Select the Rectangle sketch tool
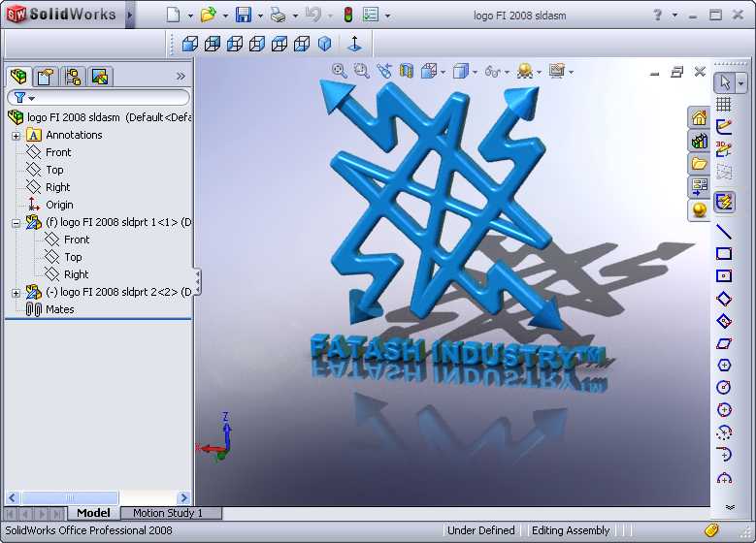 pyautogui.click(x=724, y=253)
